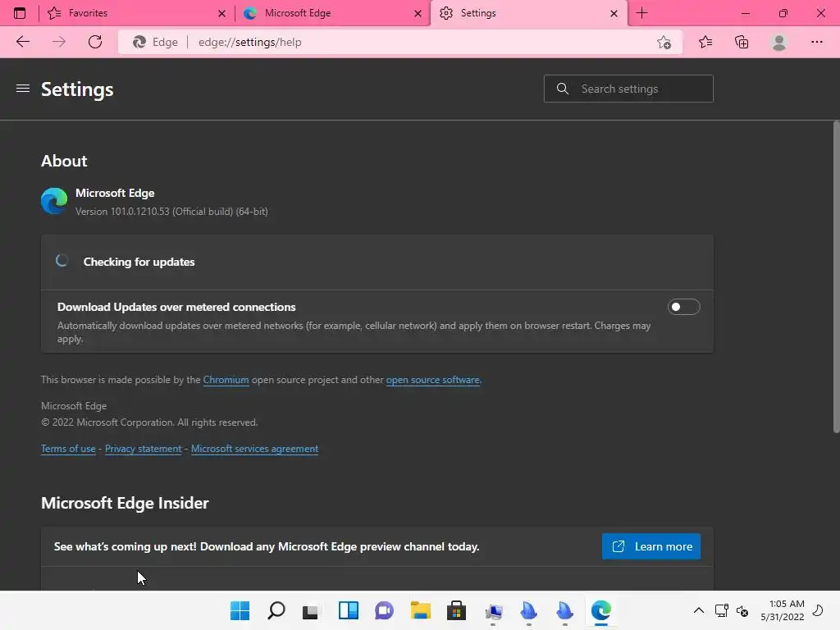Viewport: 840px width, 630px height.
Task: Open the Chat taskbar icon
Action: click(x=384, y=610)
